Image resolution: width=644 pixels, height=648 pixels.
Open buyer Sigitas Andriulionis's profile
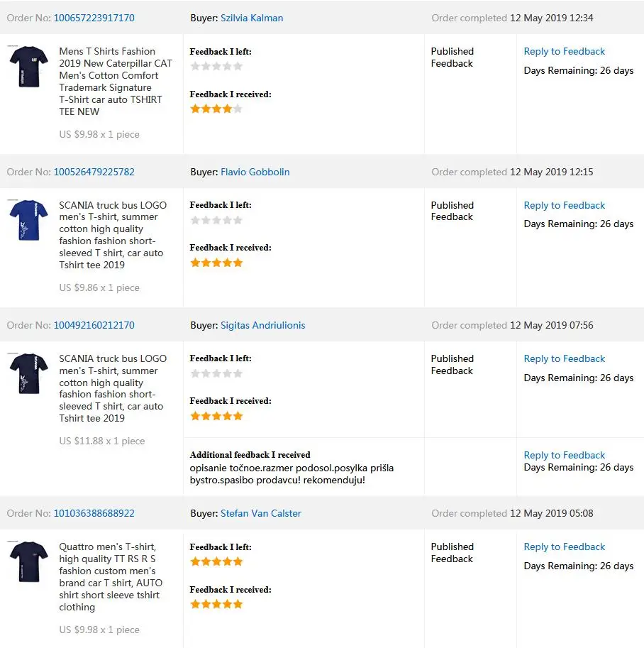pyautogui.click(x=262, y=325)
